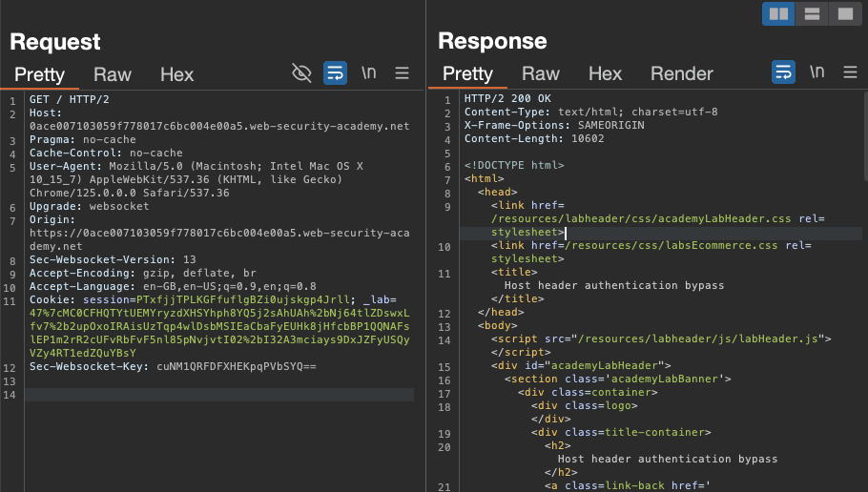This screenshot has height=492, width=868.
Task: Switch to combined tabbed layout view
Action: (843, 13)
